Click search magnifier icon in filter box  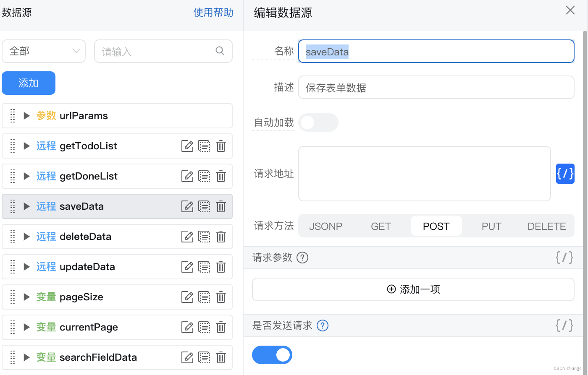220,51
